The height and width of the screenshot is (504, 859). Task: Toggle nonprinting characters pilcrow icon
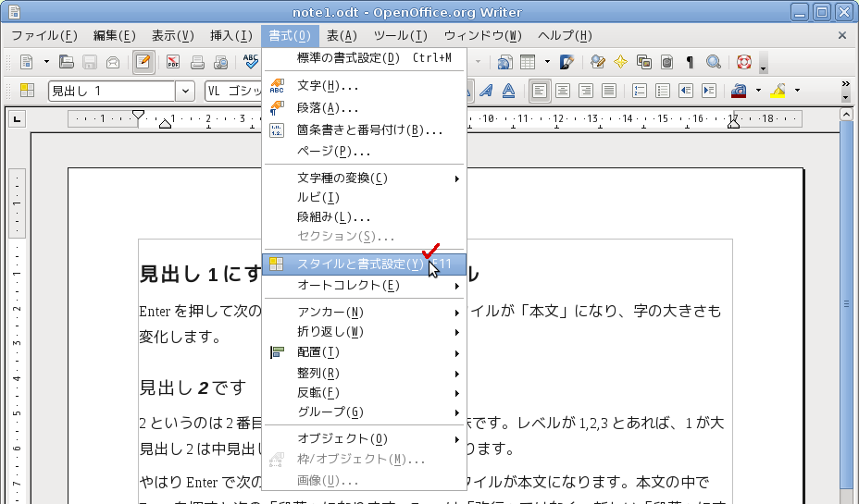690,62
